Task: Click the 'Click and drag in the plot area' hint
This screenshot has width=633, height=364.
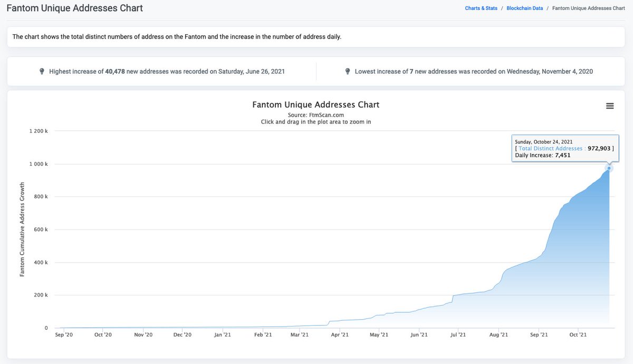Action: click(x=316, y=122)
